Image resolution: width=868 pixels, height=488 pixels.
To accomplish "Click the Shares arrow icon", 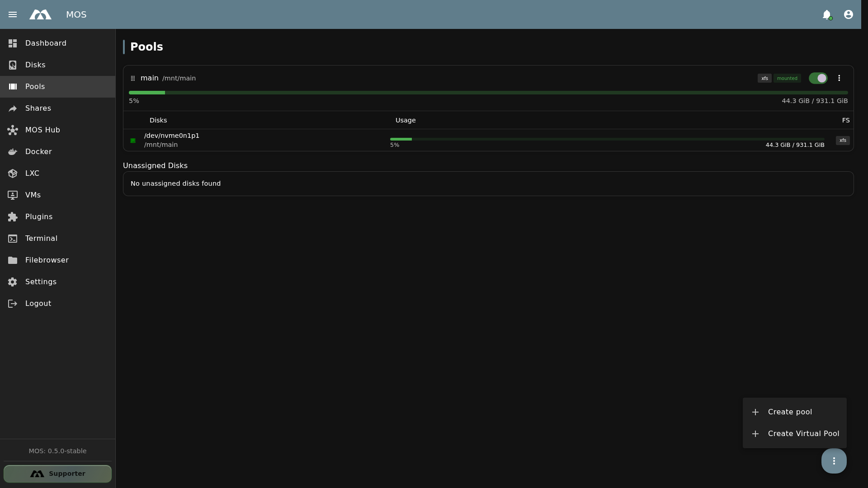I will (x=13, y=108).
